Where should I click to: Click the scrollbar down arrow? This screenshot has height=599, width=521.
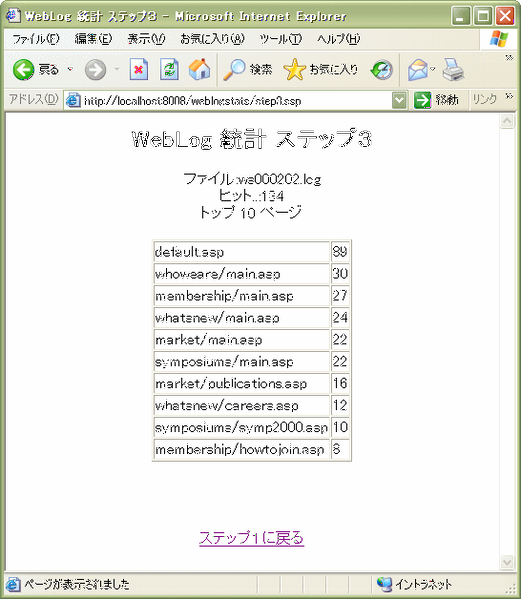point(507,562)
